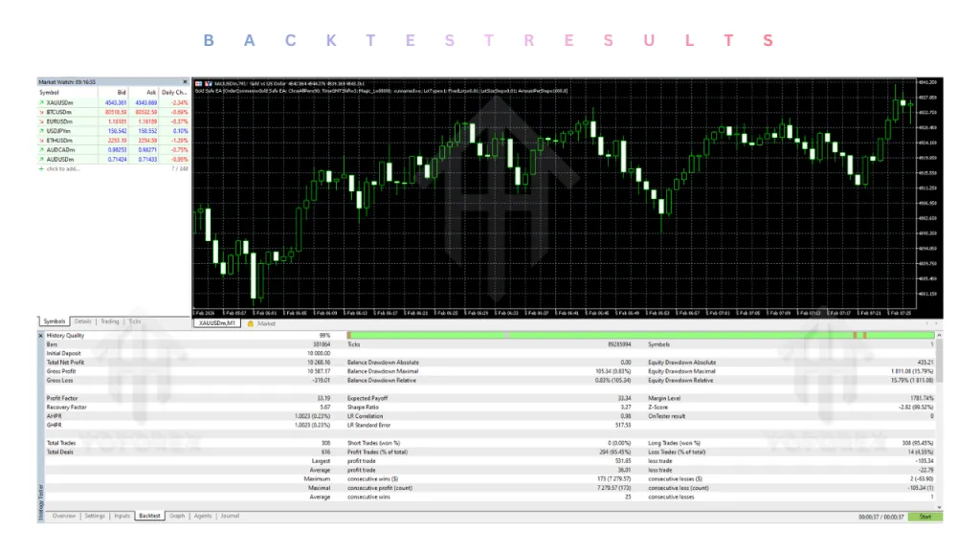Click the Margin Level value 1781.74%
980x551 pixels.
click(922, 398)
